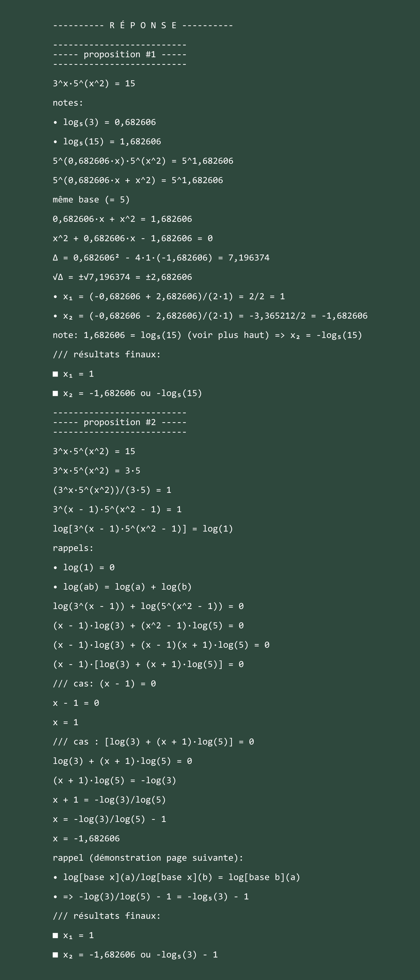This screenshot has width=420, height=980.
Task: Click the log₅(15) = 1,682606 note
Action: coord(107,142)
